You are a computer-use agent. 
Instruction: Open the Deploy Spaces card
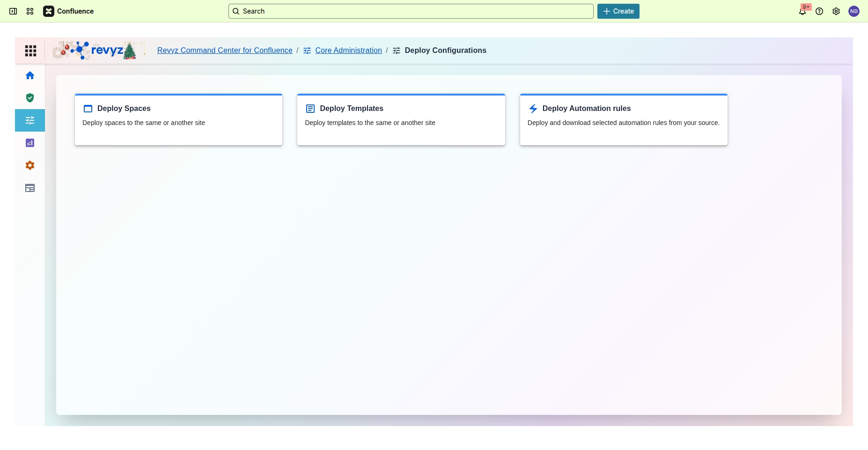[x=178, y=119]
